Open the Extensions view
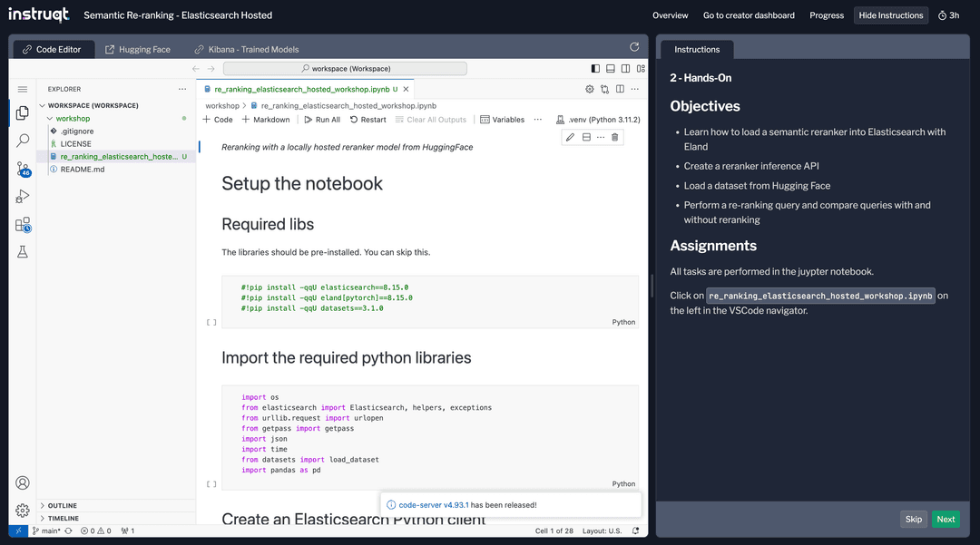 (x=22, y=223)
